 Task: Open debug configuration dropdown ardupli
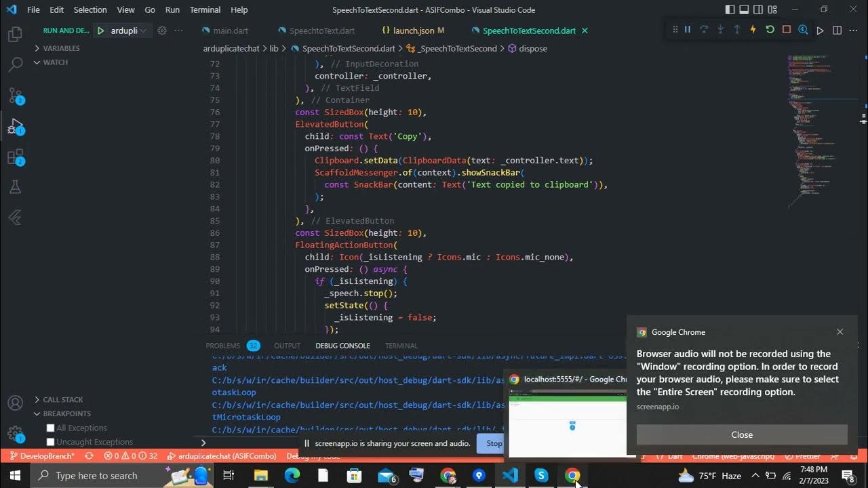tap(128, 30)
